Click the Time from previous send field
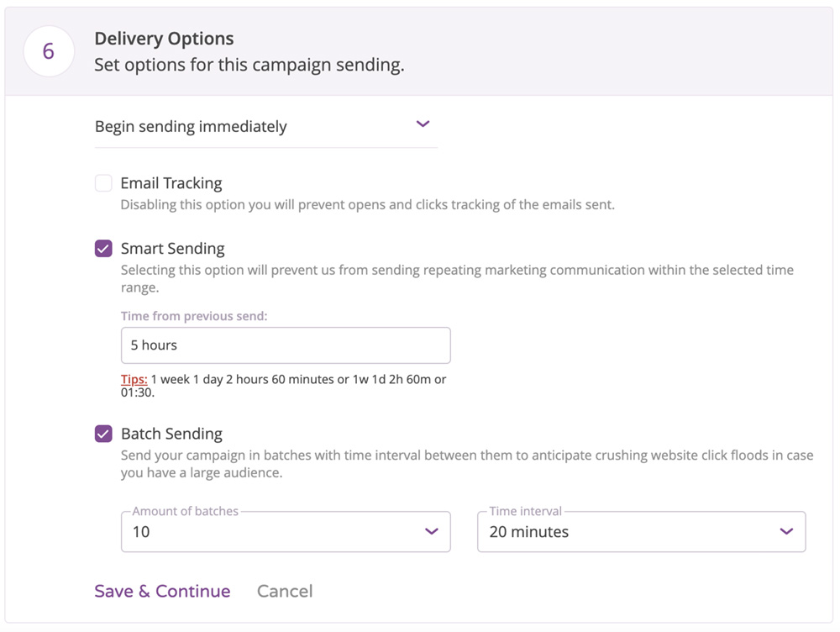Viewport: 840px width, 632px height. tap(286, 345)
